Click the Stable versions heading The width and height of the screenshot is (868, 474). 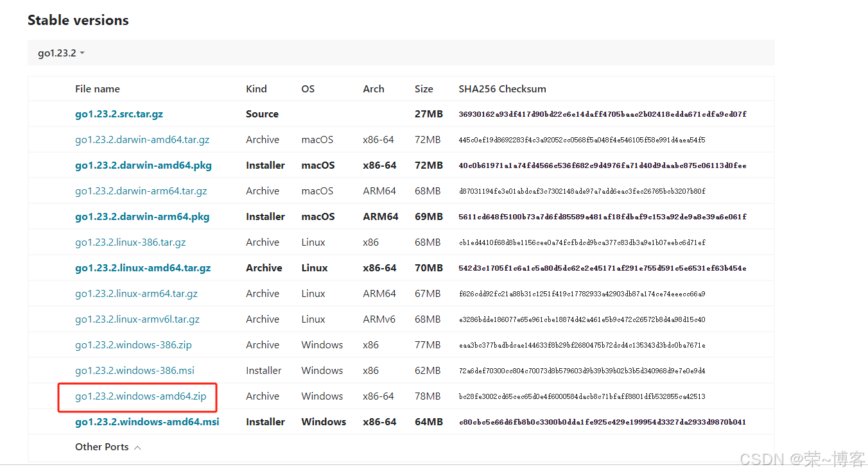tap(78, 21)
